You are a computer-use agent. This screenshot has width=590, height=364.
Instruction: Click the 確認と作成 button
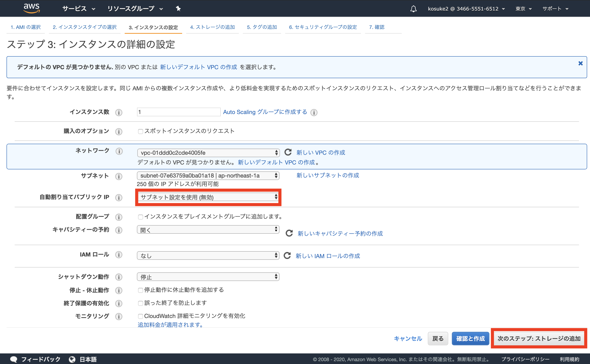[470, 339]
